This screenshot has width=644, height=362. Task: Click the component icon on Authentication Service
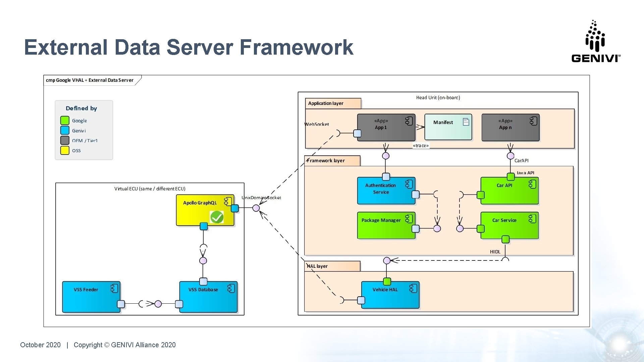tap(409, 184)
